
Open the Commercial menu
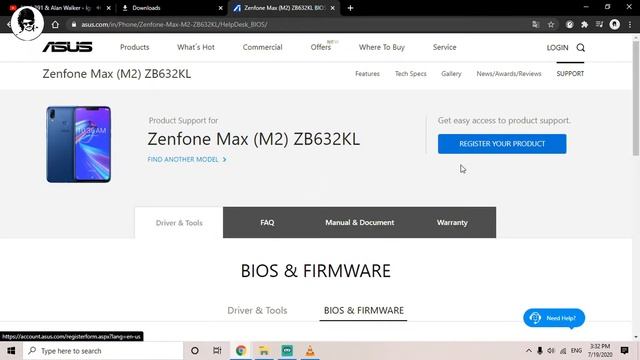point(262,47)
